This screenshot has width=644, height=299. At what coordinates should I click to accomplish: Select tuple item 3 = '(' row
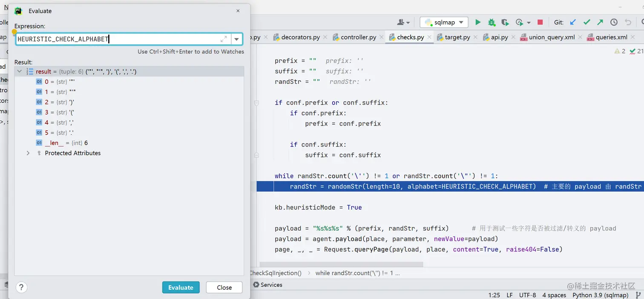129,112
